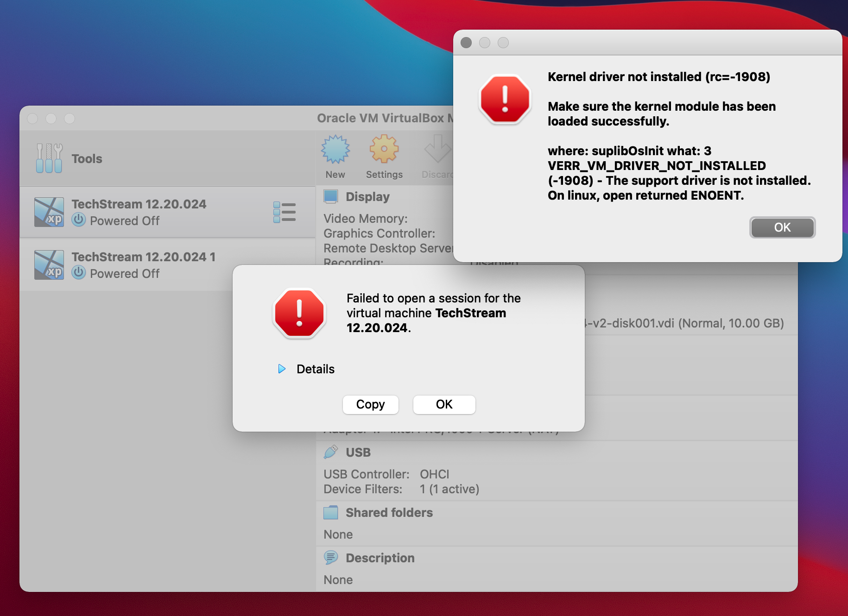Screen dimensions: 848x616
Task: Click the 'Kernel driver not installed' heading text
Action: pos(659,77)
